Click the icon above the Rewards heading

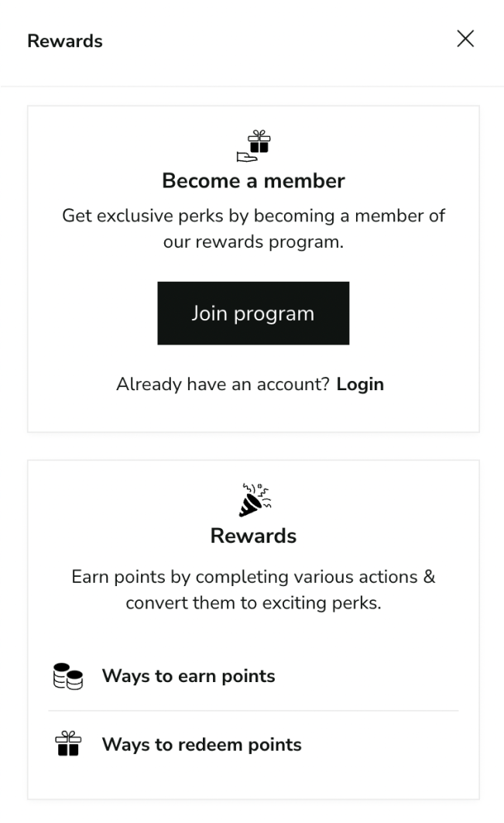coord(253,499)
